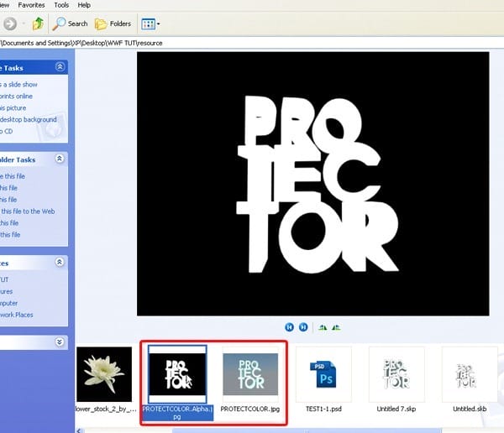Select the TEST1-1.psd Photoshop file icon
The height and width of the screenshot is (433, 504).
tap(323, 374)
